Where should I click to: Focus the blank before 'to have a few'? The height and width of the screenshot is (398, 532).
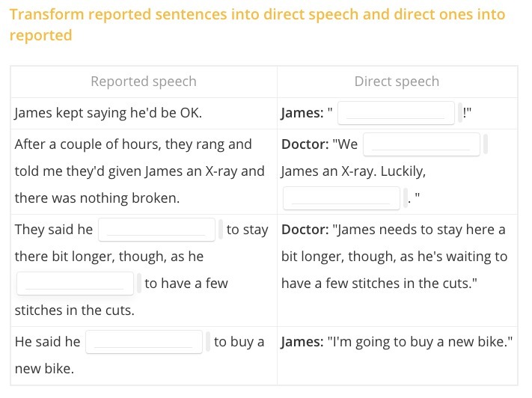[75, 284]
